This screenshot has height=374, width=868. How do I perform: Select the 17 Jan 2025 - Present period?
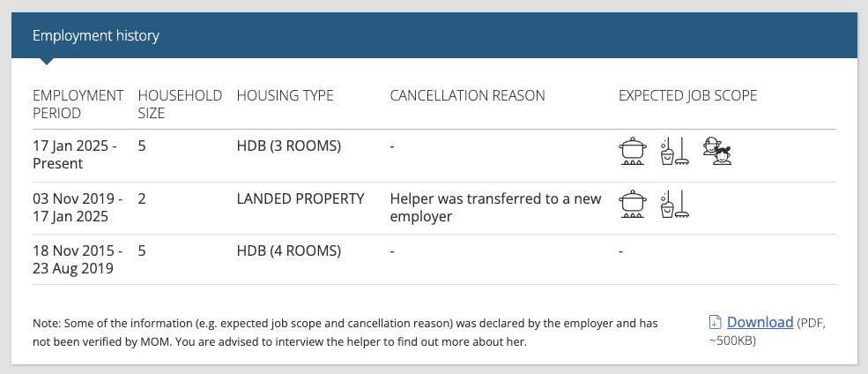pos(75,156)
